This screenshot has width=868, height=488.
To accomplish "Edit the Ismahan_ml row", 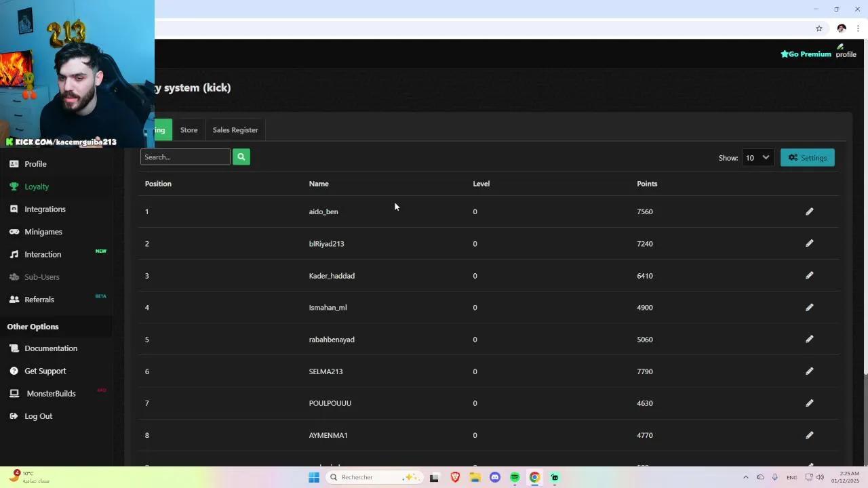I will 809,307.
